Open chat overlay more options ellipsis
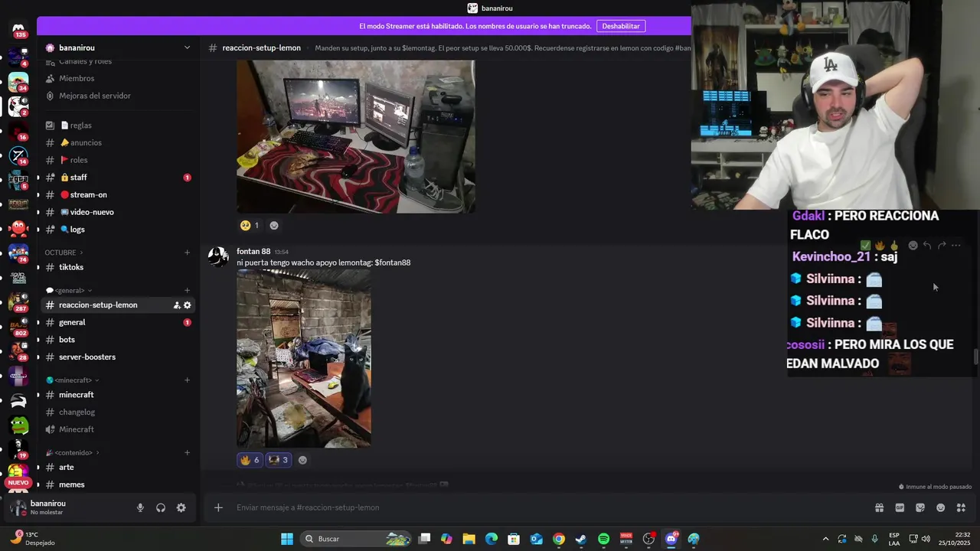This screenshot has width=980, height=551. tap(955, 246)
